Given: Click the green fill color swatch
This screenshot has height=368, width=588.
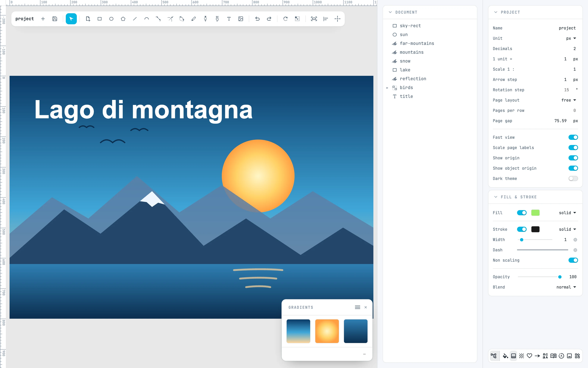Looking at the screenshot, I should click(x=535, y=213).
